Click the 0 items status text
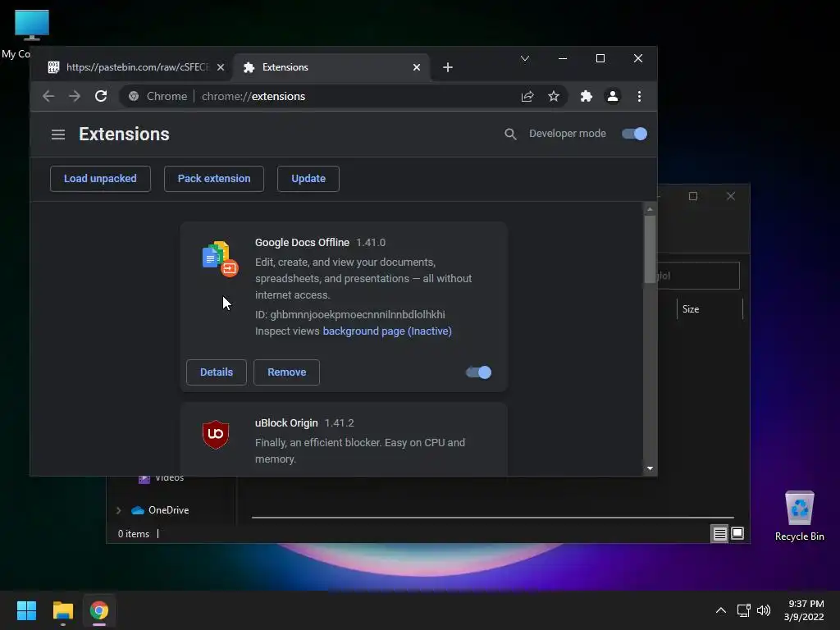Viewport: 840px width, 630px height. pyautogui.click(x=134, y=534)
